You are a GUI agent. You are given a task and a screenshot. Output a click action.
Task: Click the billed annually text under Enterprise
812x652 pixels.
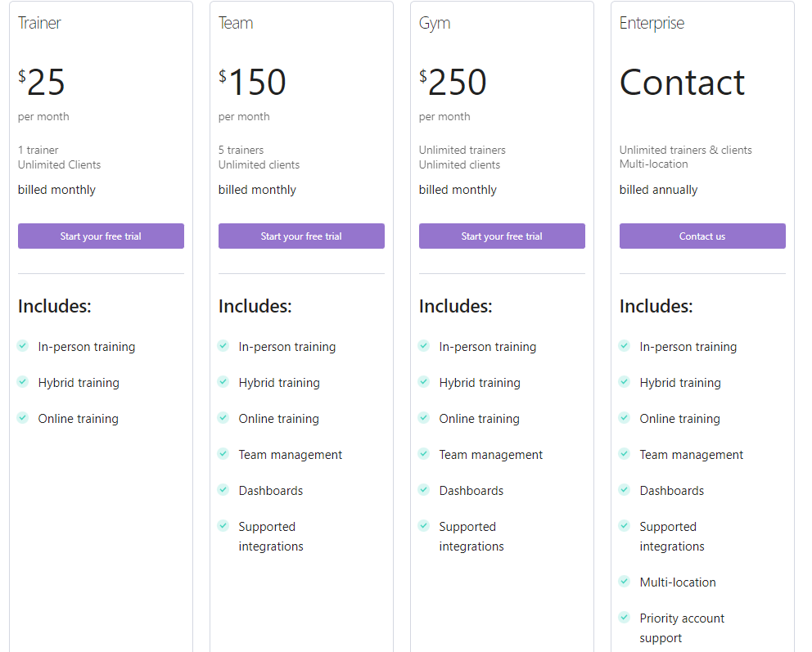pyautogui.click(x=659, y=189)
